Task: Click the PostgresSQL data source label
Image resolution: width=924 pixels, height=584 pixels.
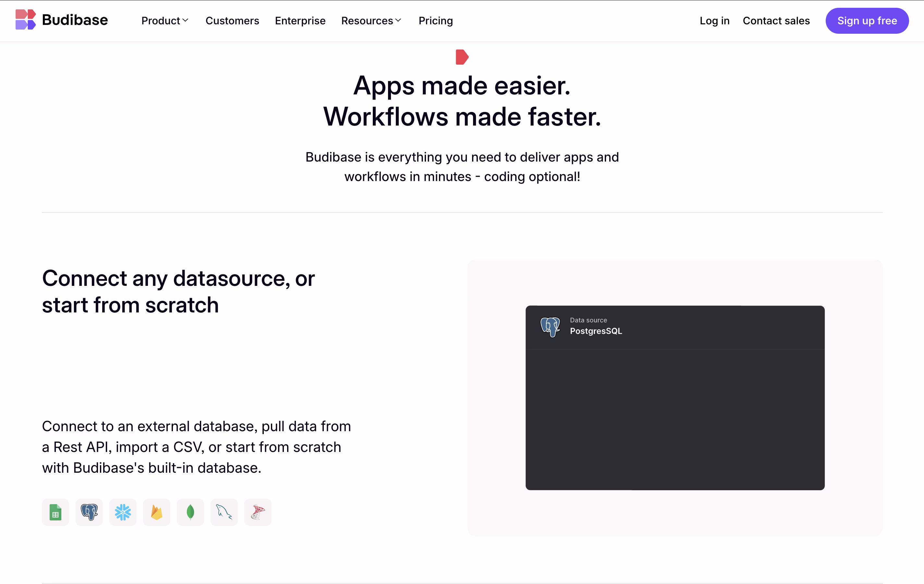Action: click(x=596, y=331)
